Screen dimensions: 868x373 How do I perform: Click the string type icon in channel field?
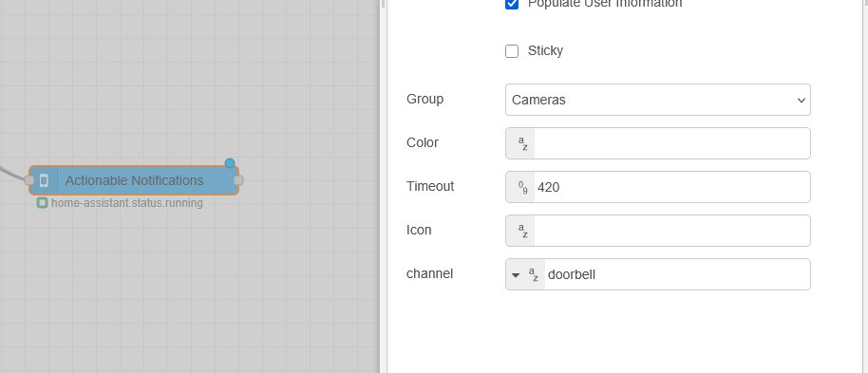(x=533, y=274)
